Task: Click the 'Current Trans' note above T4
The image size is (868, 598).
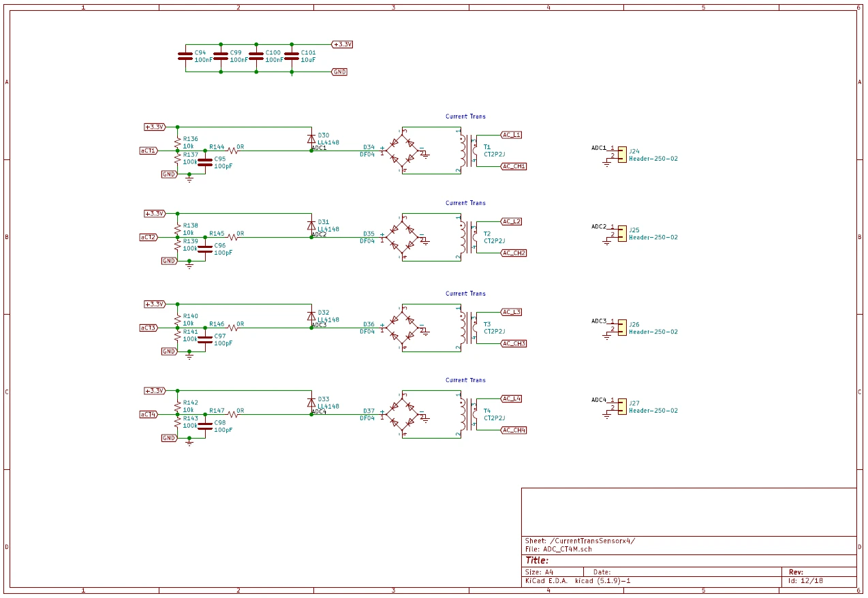Action: (x=465, y=380)
